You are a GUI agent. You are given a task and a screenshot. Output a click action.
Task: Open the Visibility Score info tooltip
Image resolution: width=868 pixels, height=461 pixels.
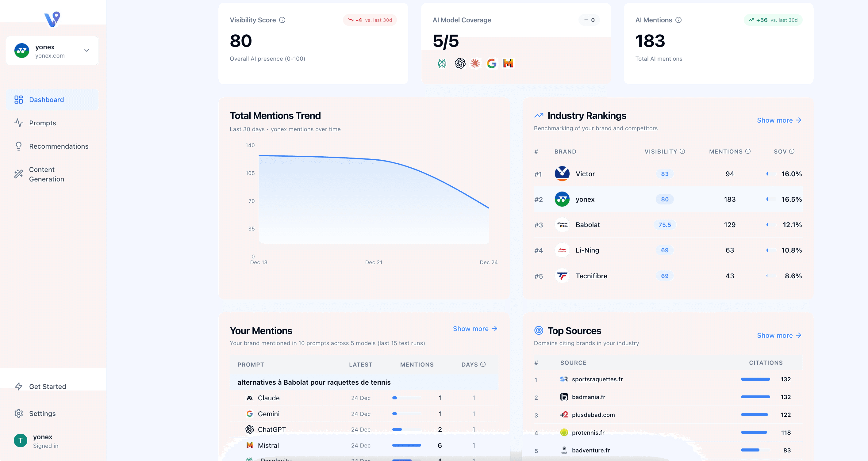pyautogui.click(x=282, y=20)
